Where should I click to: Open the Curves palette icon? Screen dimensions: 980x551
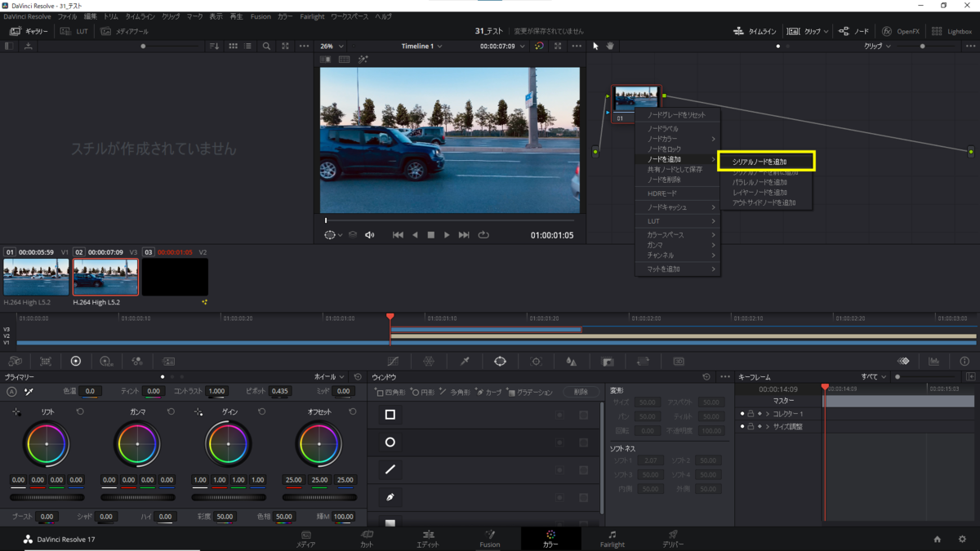click(x=393, y=361)
